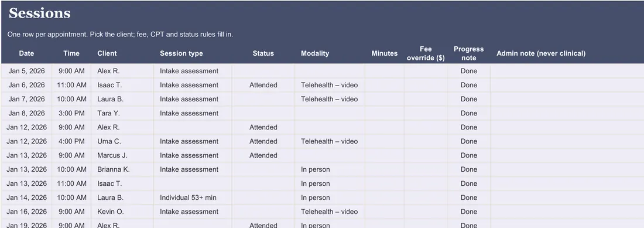Select In person modality in Jan 14 Laura B. row
Viewport: 644px width, 228px height.
[330, 198]
